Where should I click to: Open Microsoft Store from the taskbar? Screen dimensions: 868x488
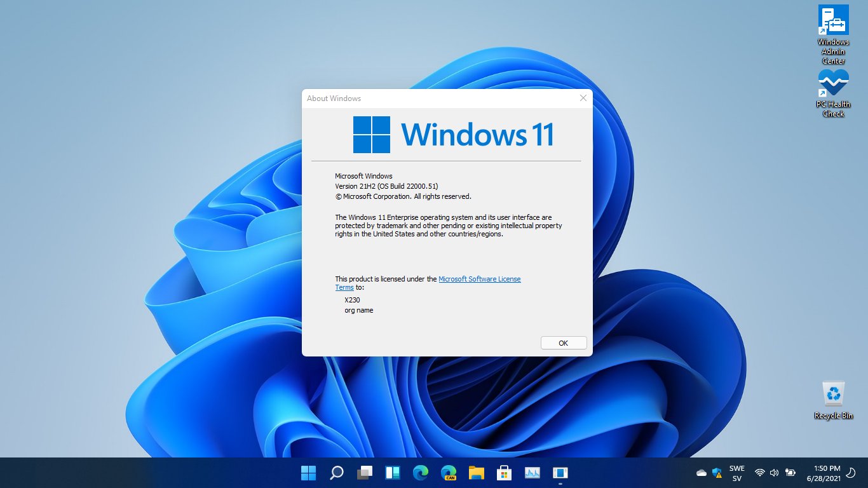point(505,473)
